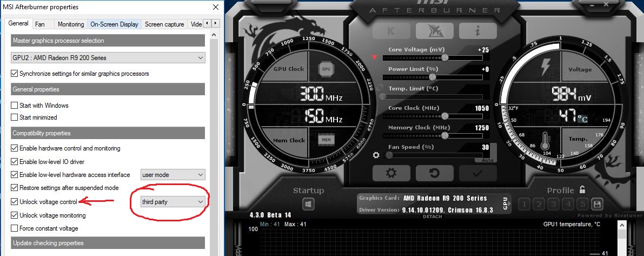644x256 pixels.
Task: Open fan settings gear beside Fan Speed
Action: click(376, 155)
